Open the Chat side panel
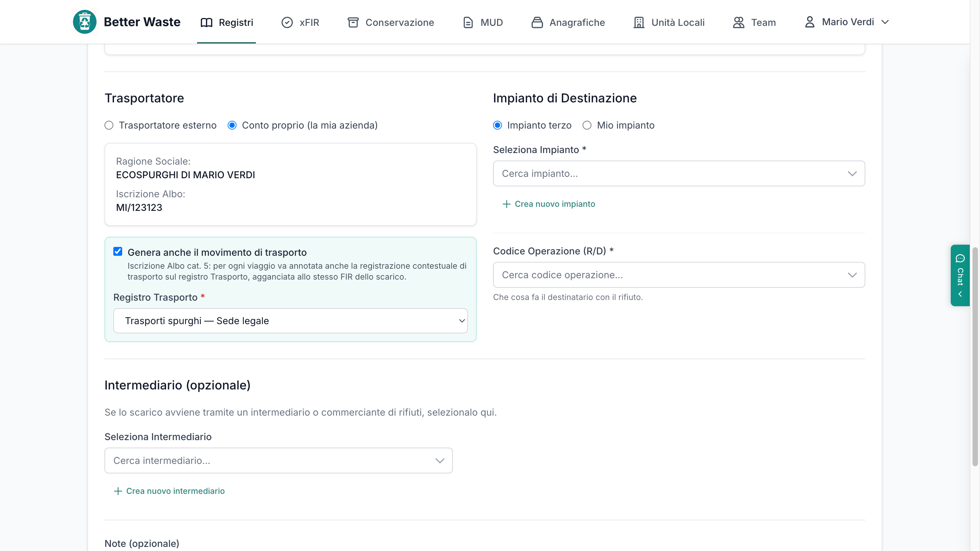This screenshot has width=980, height=551. tap(960, 275)
